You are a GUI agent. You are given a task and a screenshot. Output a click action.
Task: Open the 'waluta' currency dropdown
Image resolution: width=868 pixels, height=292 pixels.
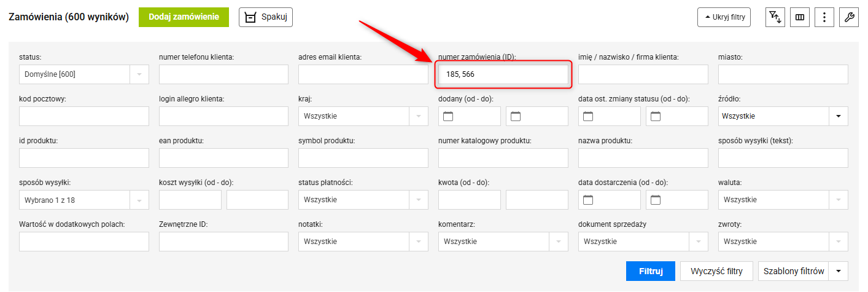tap(783, 200)
